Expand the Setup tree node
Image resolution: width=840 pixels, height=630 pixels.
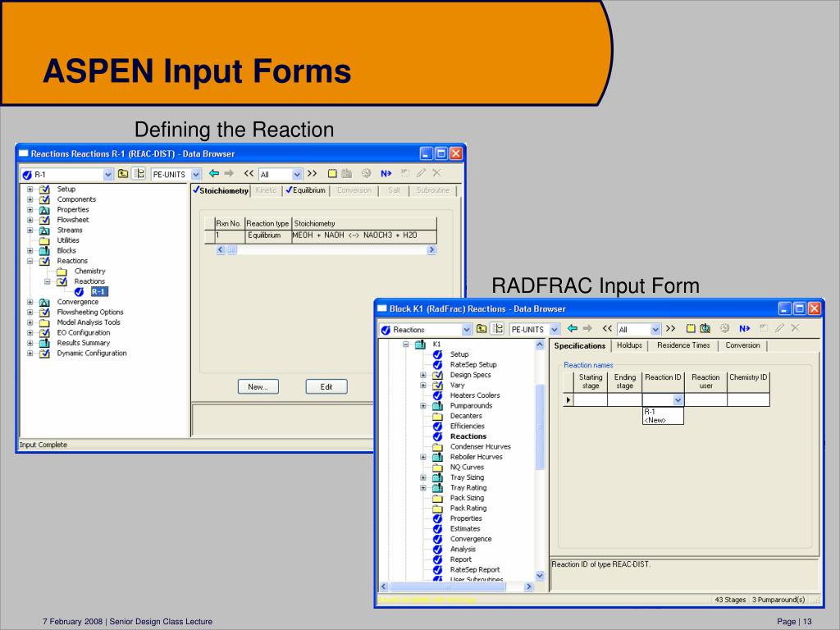point(30,189)
